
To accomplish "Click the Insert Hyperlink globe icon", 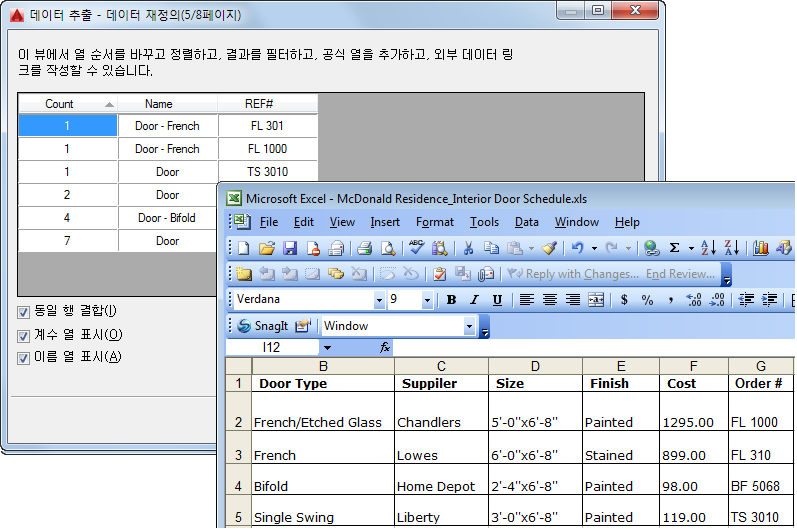I will [651, 248].
